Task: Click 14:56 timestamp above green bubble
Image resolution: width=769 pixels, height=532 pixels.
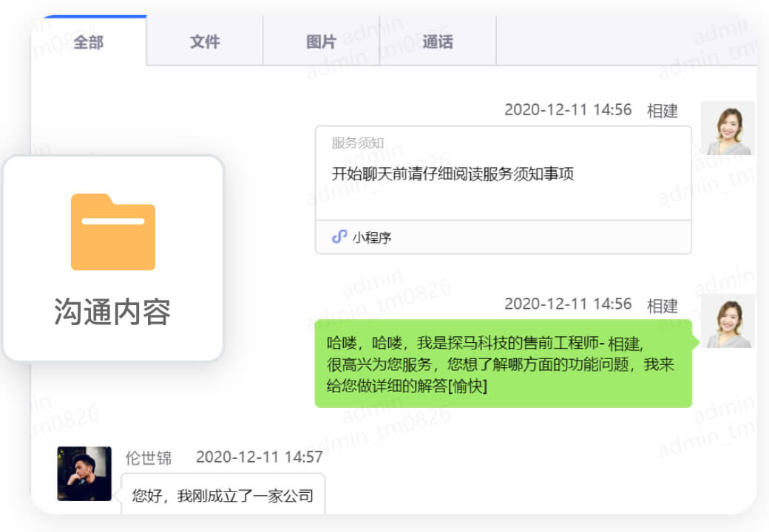Action: tap(568, 304)
